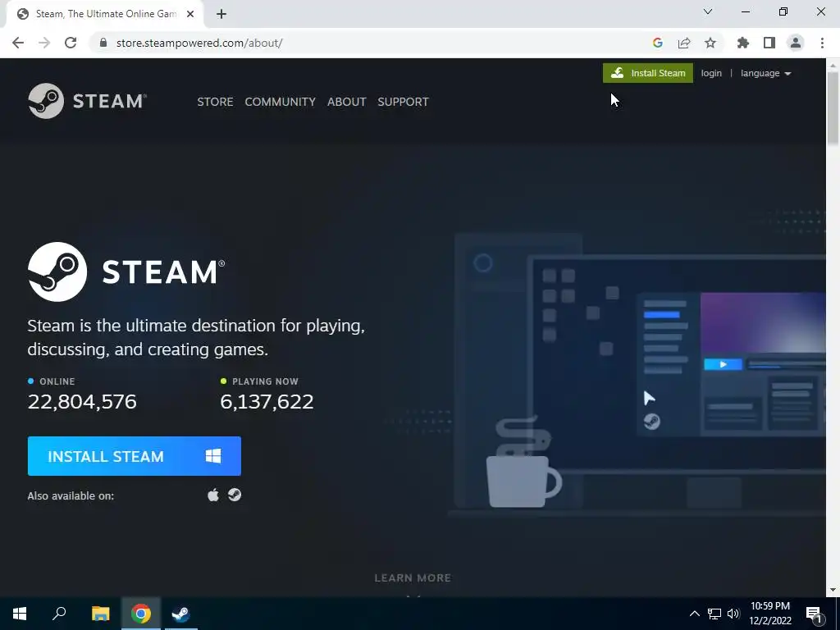Open the network tray icon

click(x=714, y=614)
